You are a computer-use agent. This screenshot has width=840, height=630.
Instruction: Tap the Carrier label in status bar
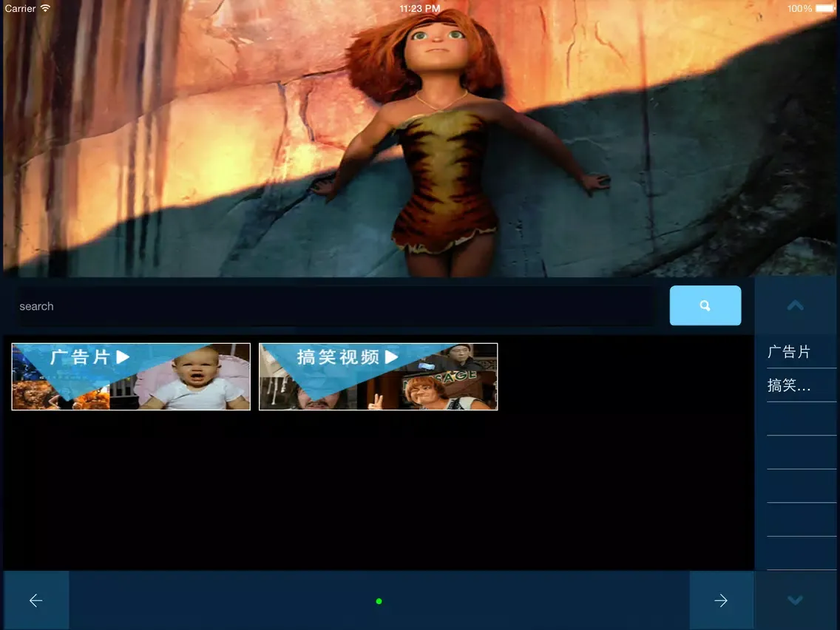[x=21, y=9]
